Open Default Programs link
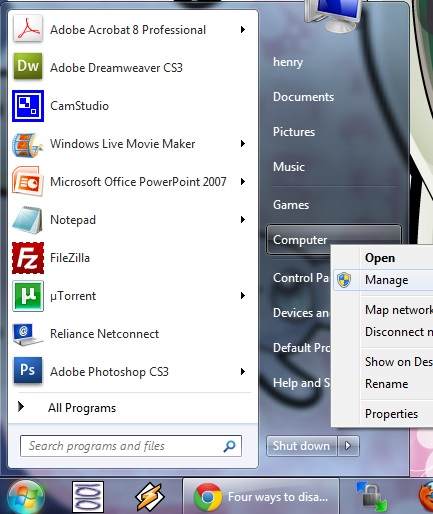433x514 pixels. pyautogui.click(x=301, y=348)
